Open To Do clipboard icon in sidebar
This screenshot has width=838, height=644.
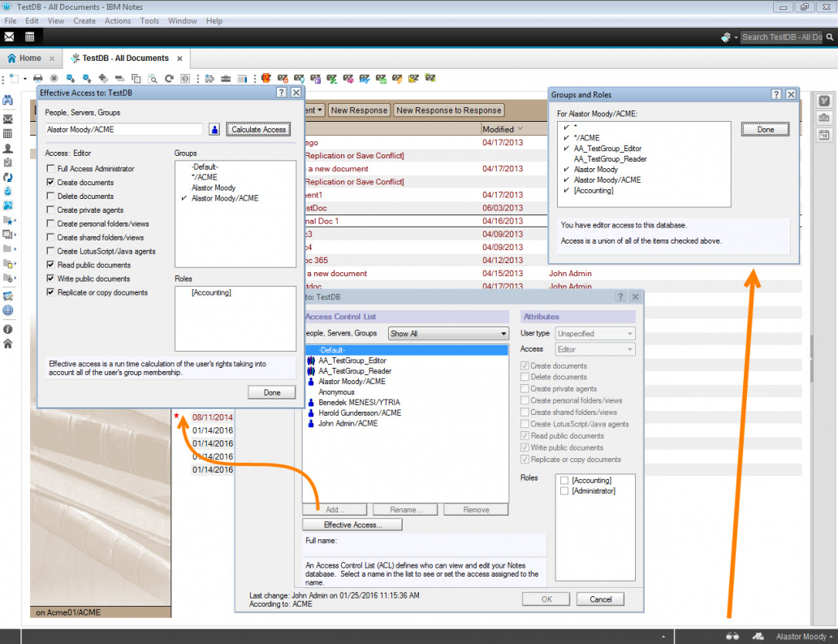coord(8,162)
